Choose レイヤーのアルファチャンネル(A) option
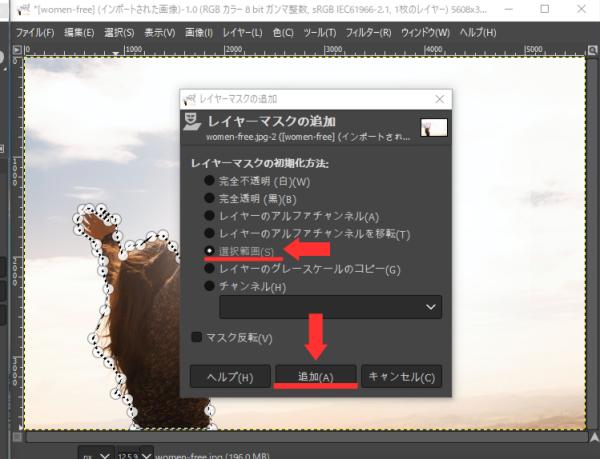 click(292, 216)
